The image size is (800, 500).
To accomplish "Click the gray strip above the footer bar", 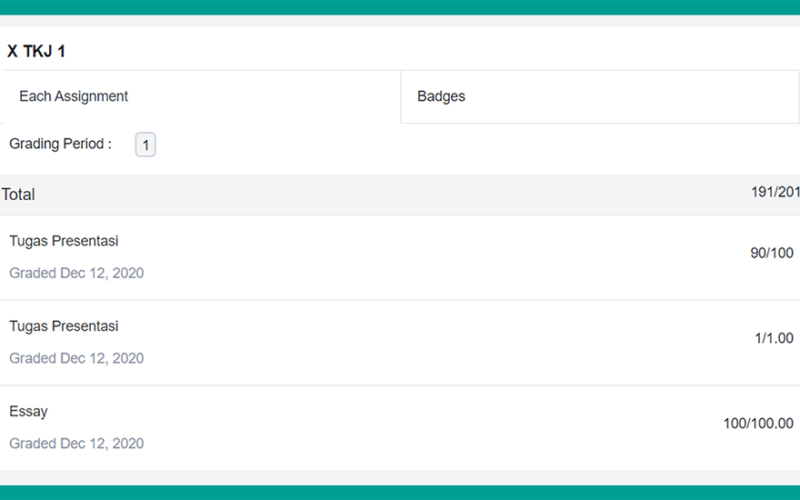I will 400,478.
